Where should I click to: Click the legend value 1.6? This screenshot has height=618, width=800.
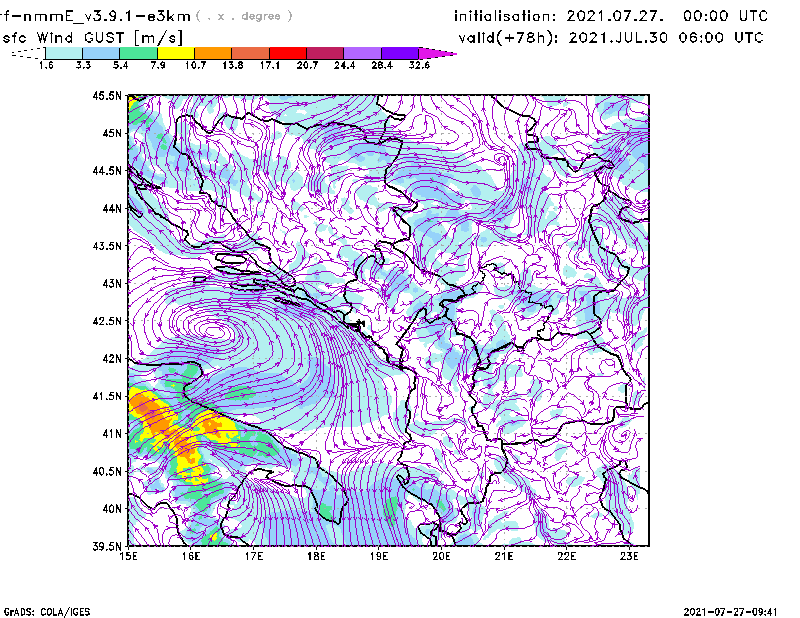46,65
